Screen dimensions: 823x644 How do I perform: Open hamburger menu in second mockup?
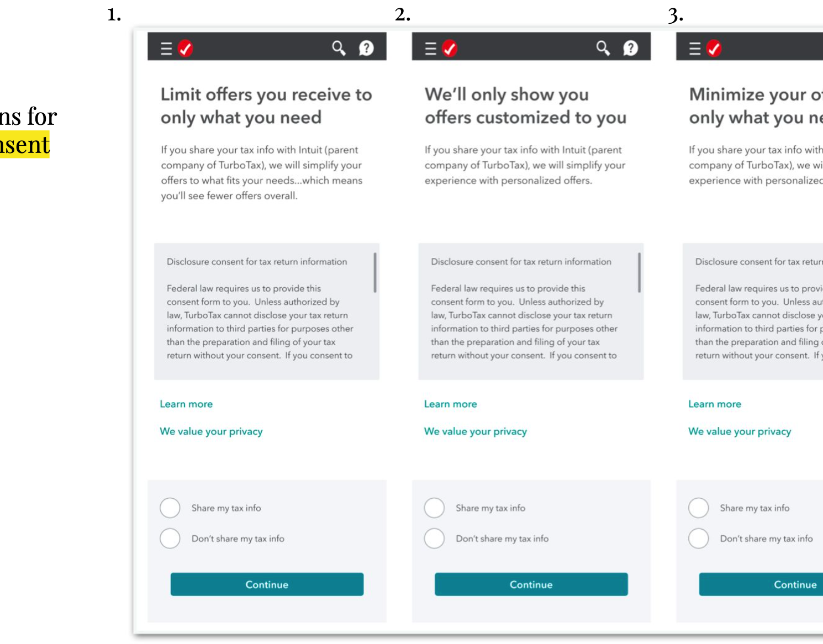click(430, 49)
